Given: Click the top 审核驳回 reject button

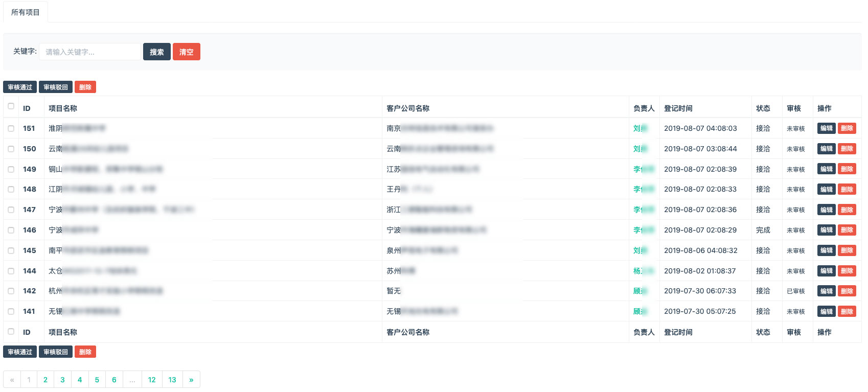Looking at the screenshot, I should tap(55, 87).
